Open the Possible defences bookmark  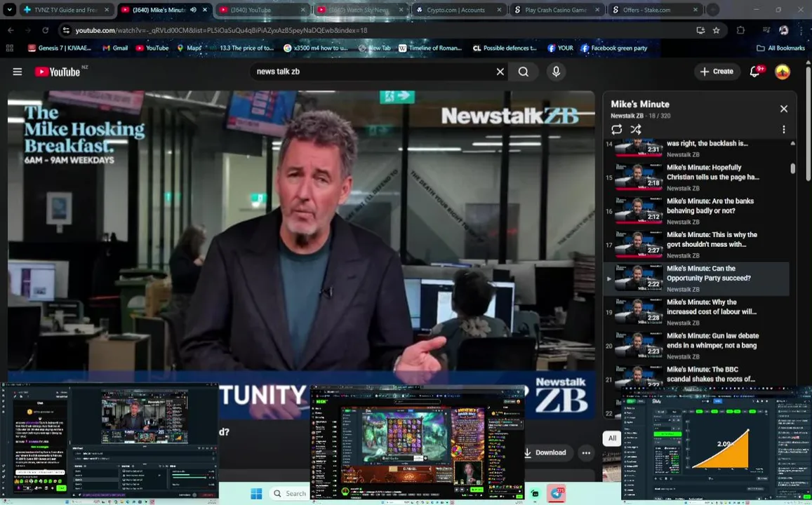coord(505,48)
